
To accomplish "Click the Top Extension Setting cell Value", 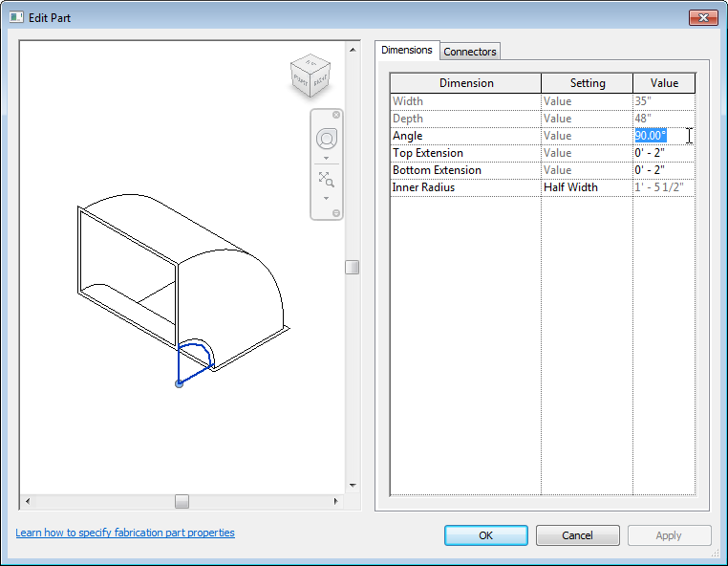I will pos(587,153).
